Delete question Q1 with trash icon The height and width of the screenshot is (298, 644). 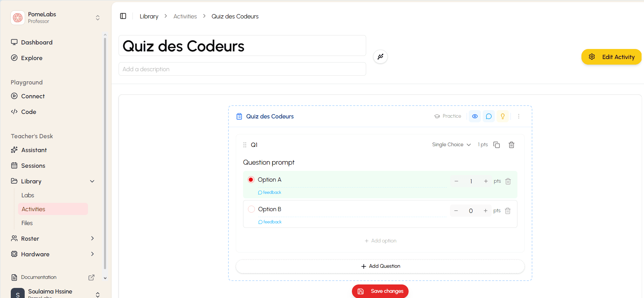point(512,145)
